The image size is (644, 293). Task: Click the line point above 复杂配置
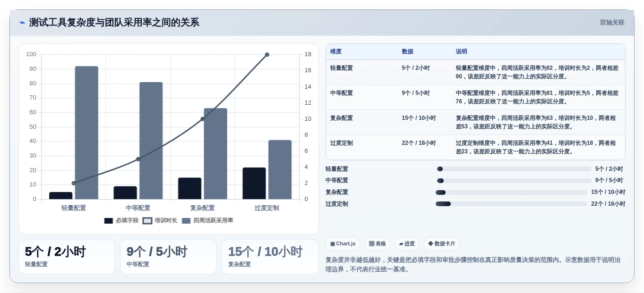coord(203,119)
